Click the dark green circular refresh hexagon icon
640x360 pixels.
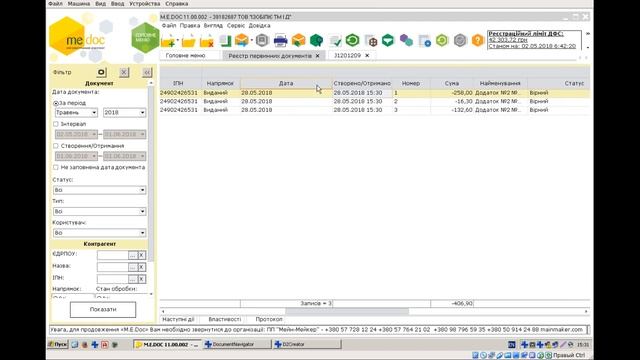352,40
